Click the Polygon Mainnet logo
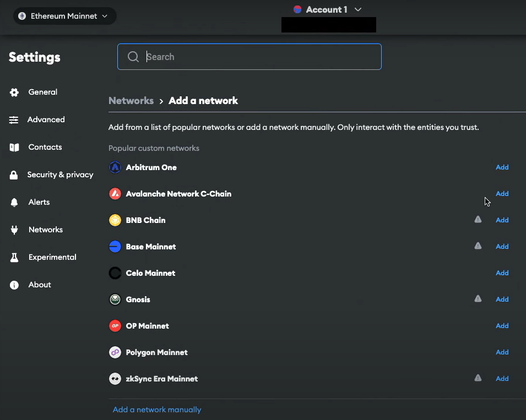This screenshot has width=526, height=420. coord(115,352)
